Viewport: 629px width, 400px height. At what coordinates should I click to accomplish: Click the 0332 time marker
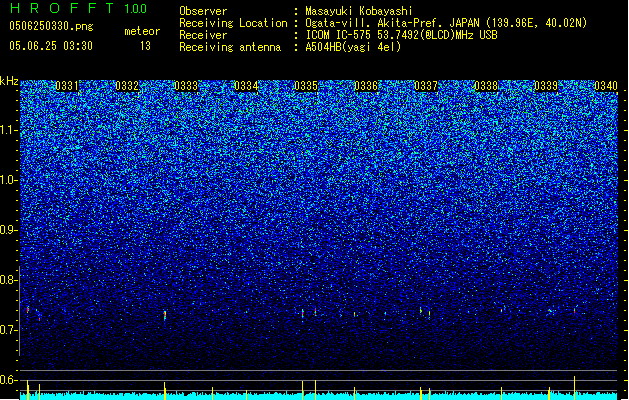coord(127,86)
